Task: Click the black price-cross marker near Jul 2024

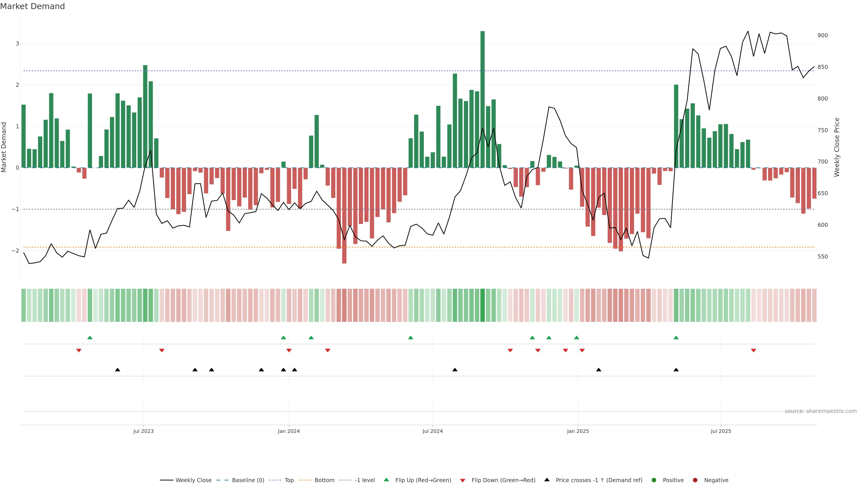Action: pos(455,370)
